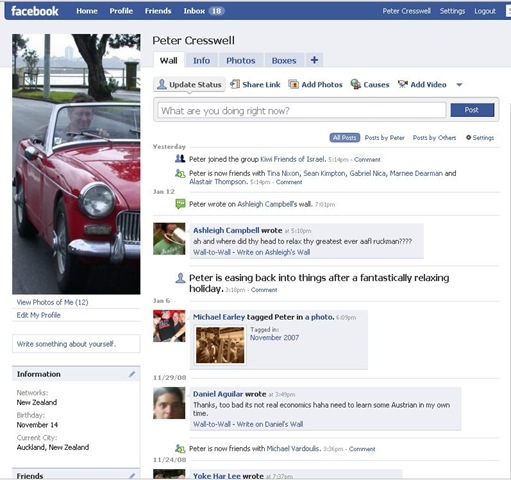Image resolution: width=511 pixels, height=480 pixels.
Task: Click Write on Ashleigh's Wall
Action: [273, 252]
